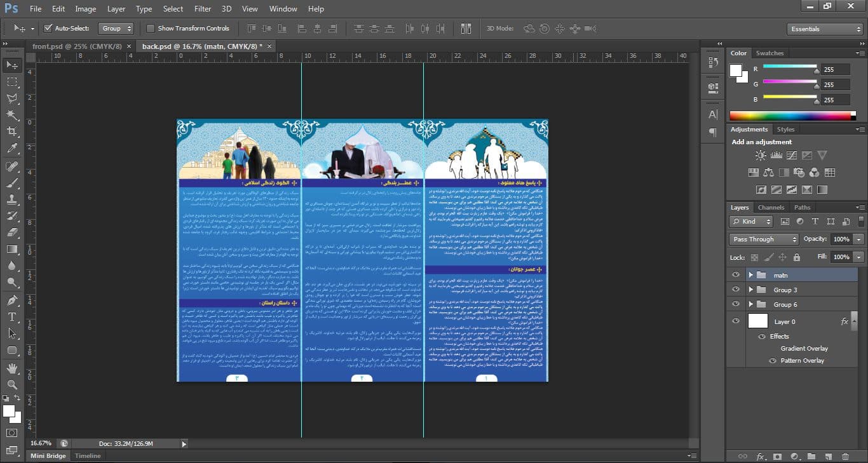The height and width of the screenshot is (463, 868).
Task: Select the Horizontal Type tool
Action: [12, 316]
